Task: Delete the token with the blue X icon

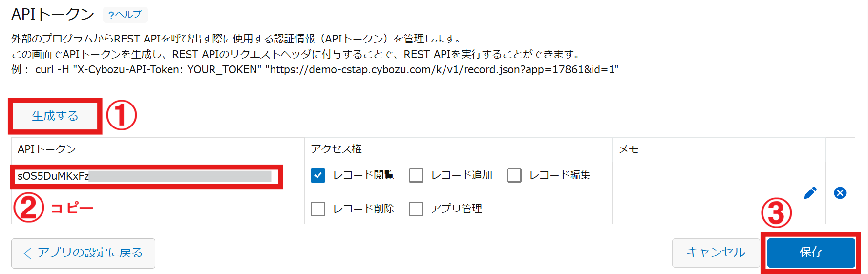Action: pyautogui.click(x=840, y=193)
